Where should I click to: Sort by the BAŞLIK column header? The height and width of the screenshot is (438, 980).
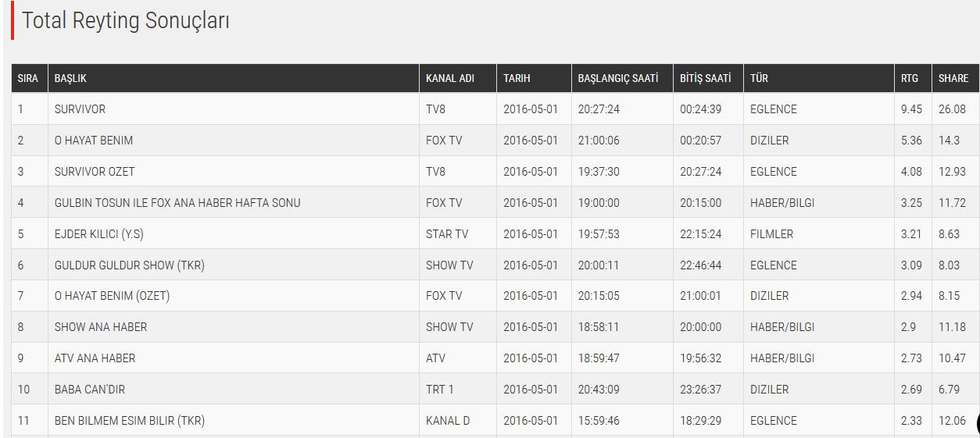(70, 78)
